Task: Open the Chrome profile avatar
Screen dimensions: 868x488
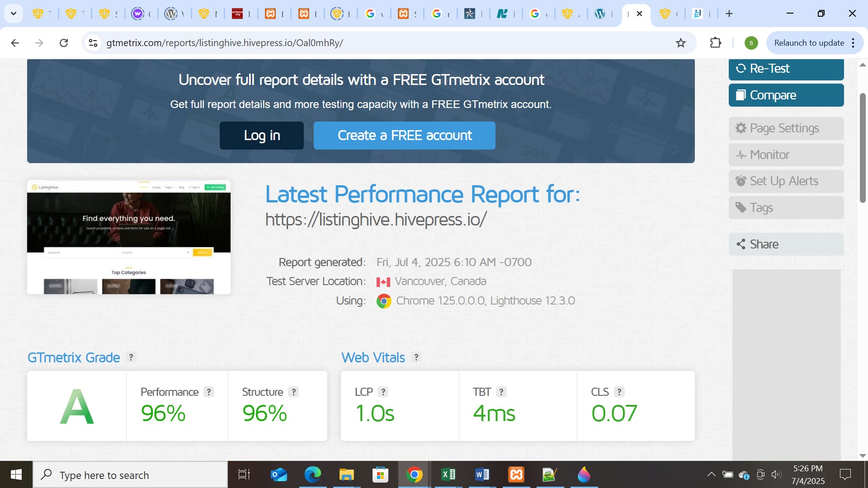Action: [751, 43]
